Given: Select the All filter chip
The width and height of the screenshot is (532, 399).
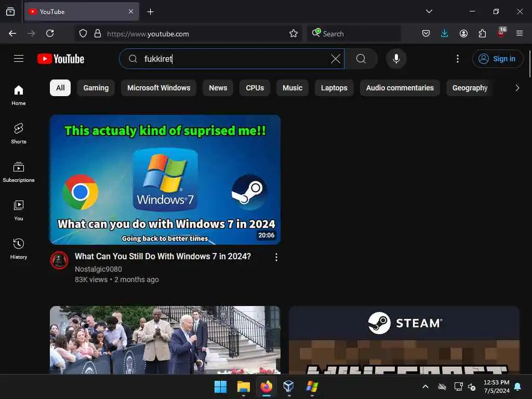Looking at the screenshot, I should click(60, 88).
